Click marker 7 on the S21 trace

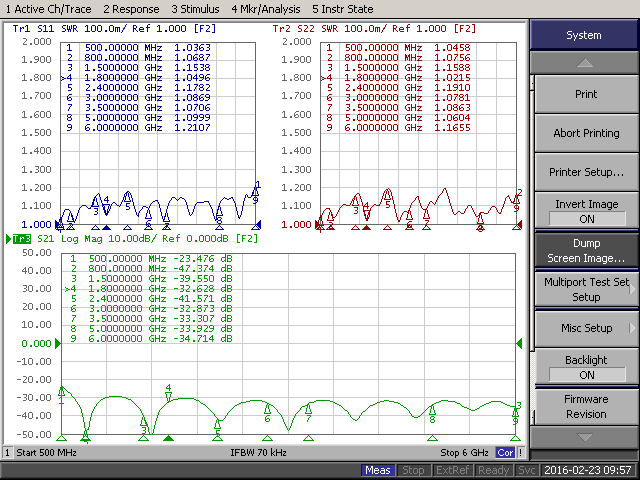point(309,412)
